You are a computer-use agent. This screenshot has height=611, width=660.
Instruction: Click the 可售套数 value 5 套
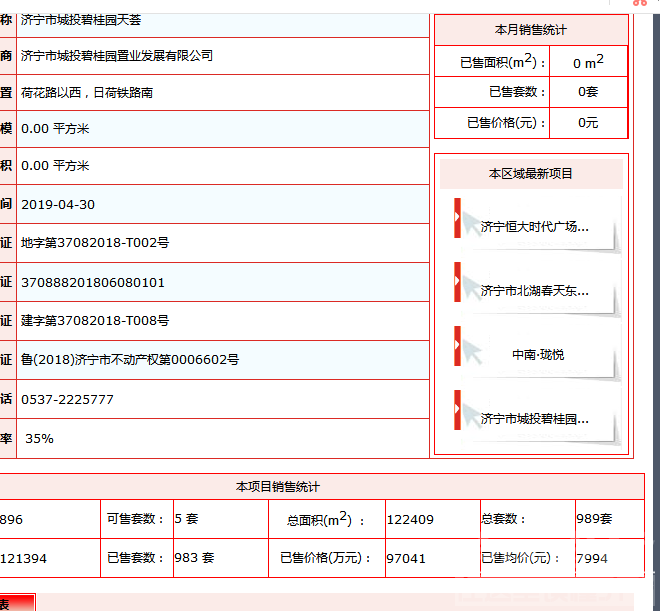coord(186,519)
